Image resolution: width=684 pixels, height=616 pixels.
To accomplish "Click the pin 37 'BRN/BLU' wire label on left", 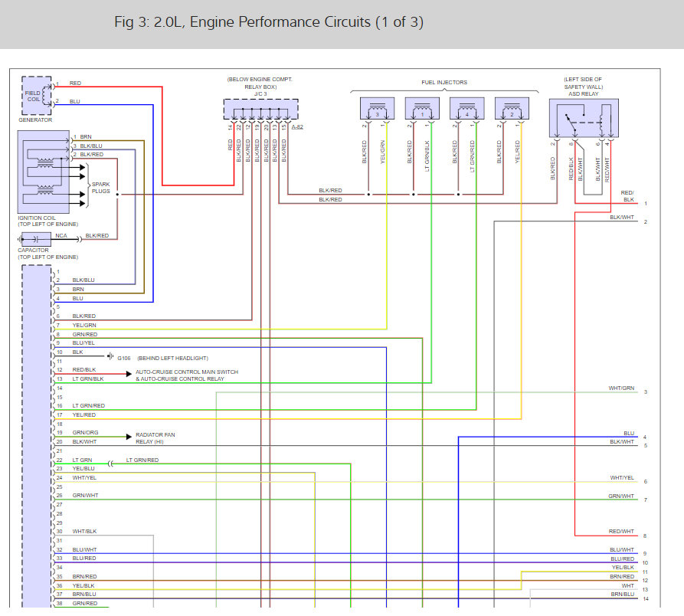I will coord(84,595).
